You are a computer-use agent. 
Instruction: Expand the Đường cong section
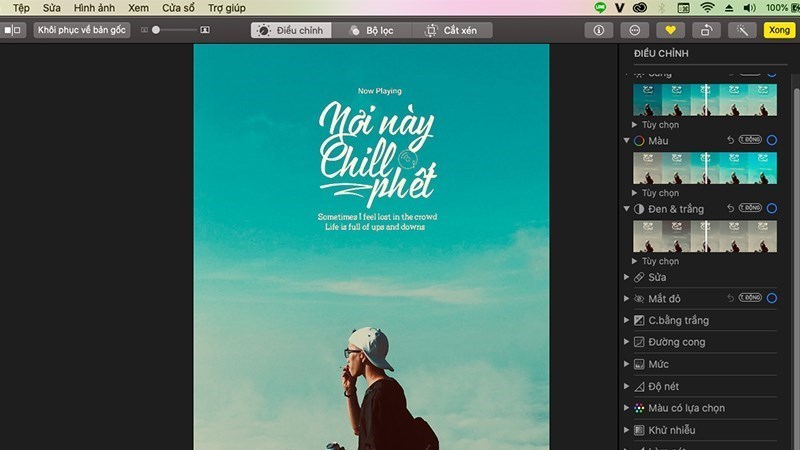point(627,342)
